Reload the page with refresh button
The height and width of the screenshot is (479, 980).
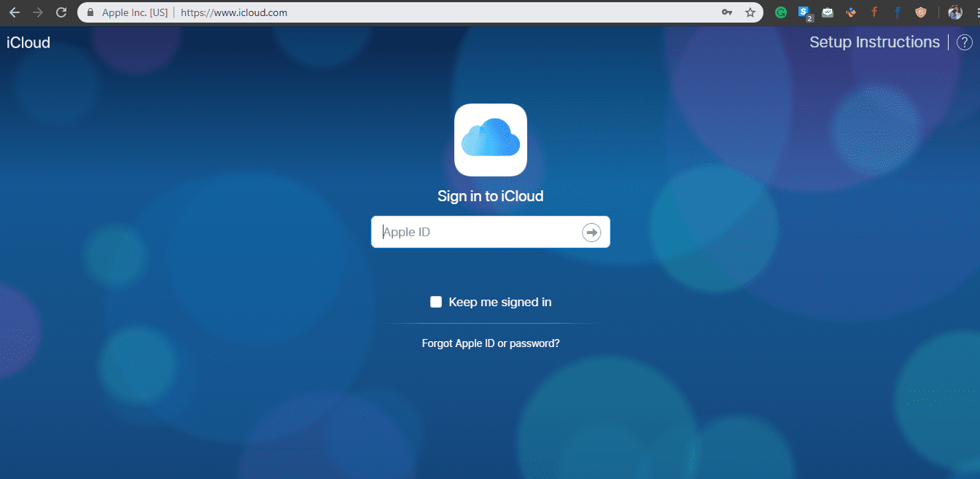tap(61, 12)
